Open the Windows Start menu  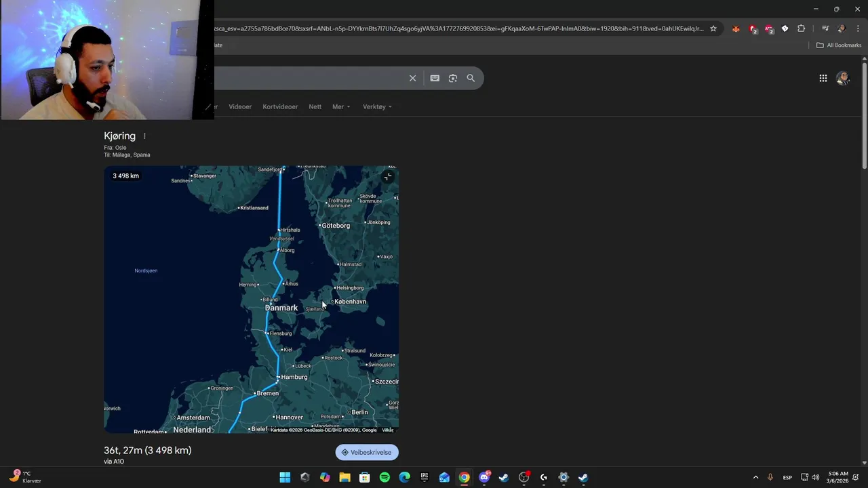285,477
